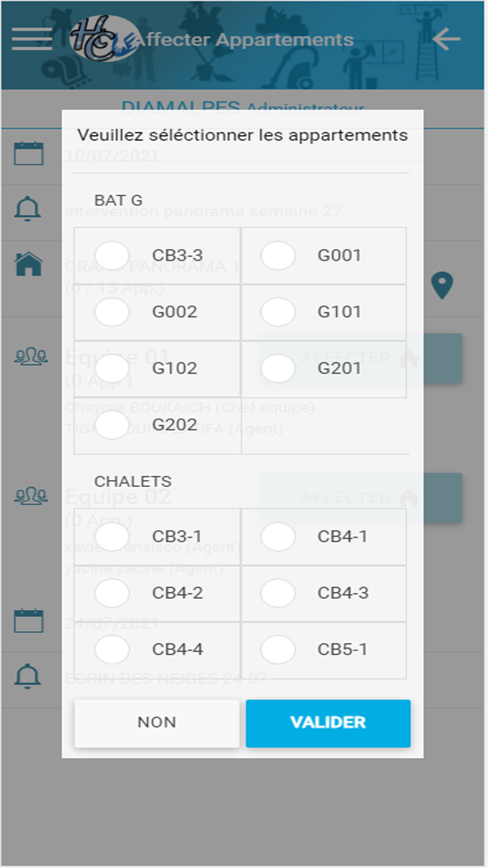Screen dimensions: 488x868
Task: Click the house icon in sidebar
Action: 29,264
